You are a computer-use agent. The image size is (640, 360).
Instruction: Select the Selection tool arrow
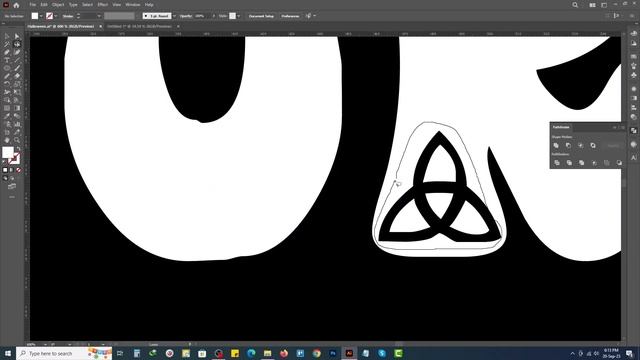[7, 36]
